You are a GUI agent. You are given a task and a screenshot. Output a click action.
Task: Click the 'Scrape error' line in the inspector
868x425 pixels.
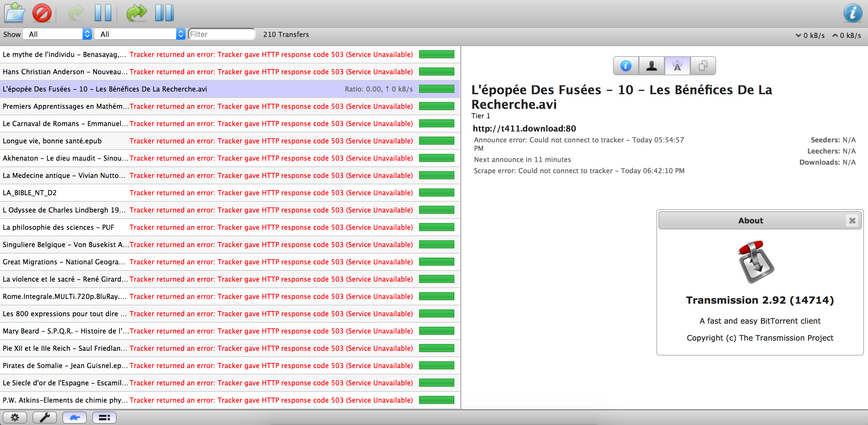click(x=579, y=171)
